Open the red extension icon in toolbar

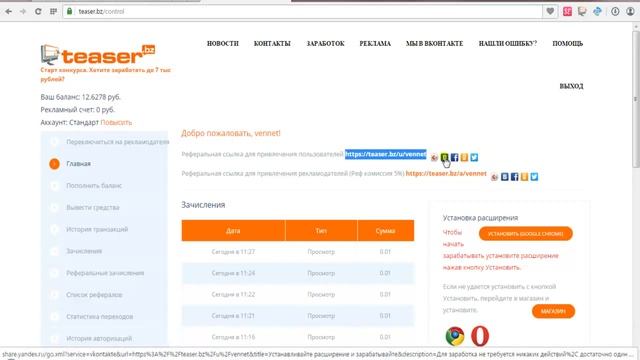[x=567, y=11]
